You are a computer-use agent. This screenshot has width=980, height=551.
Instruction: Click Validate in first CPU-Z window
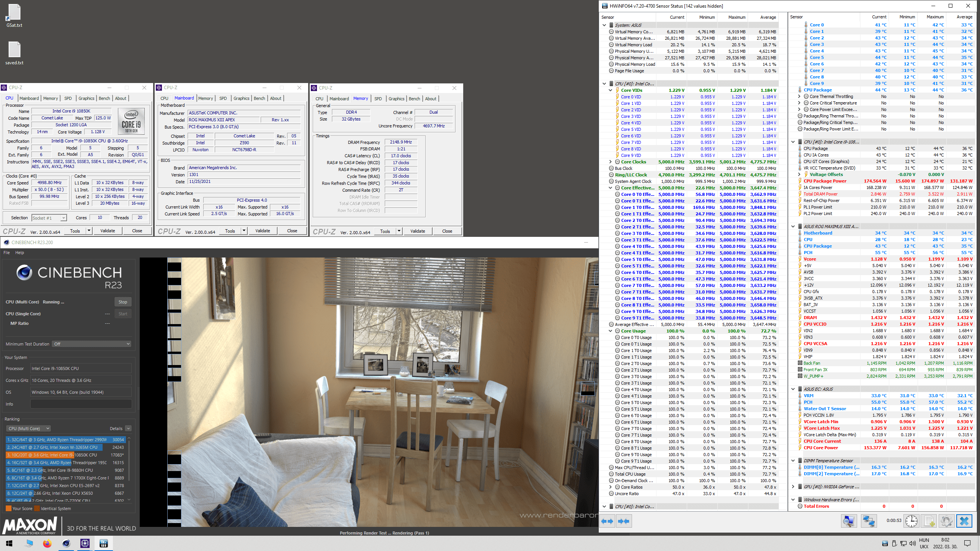pyautogui.click(x=108, y=231)
